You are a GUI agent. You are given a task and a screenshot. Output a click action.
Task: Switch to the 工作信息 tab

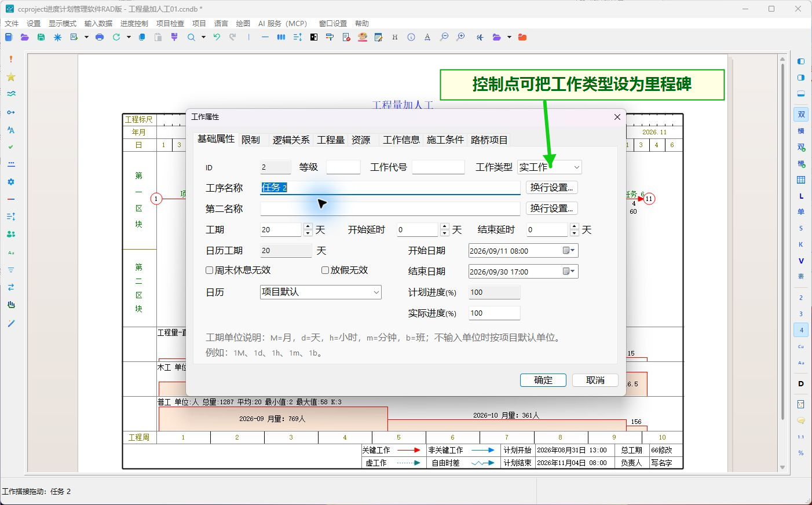click(401, 140)
